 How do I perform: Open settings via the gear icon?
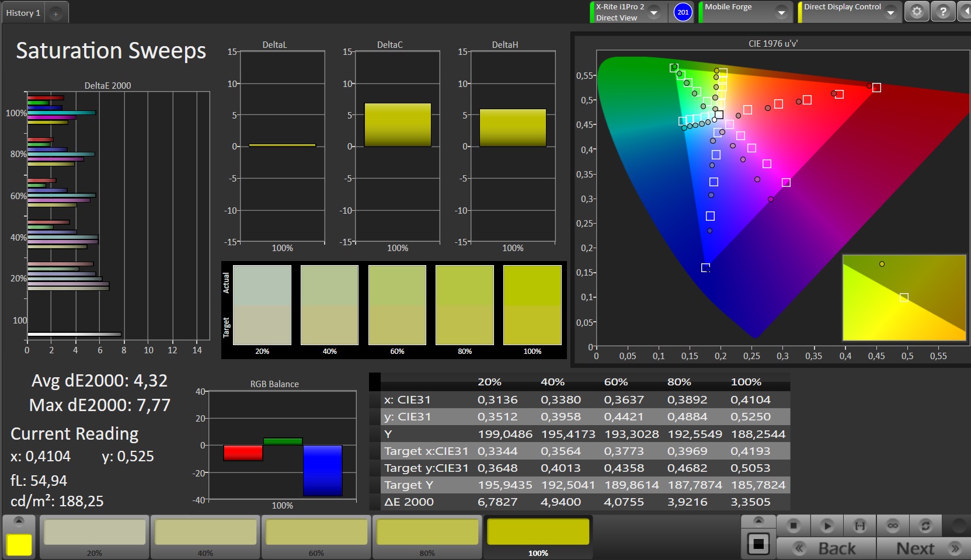[x=917, y=12]
